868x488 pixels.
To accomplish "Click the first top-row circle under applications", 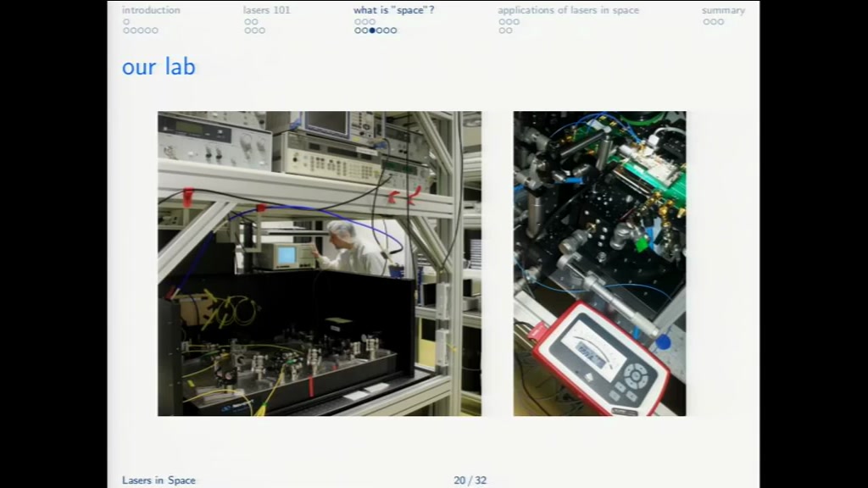I will [x=502, y=21].
